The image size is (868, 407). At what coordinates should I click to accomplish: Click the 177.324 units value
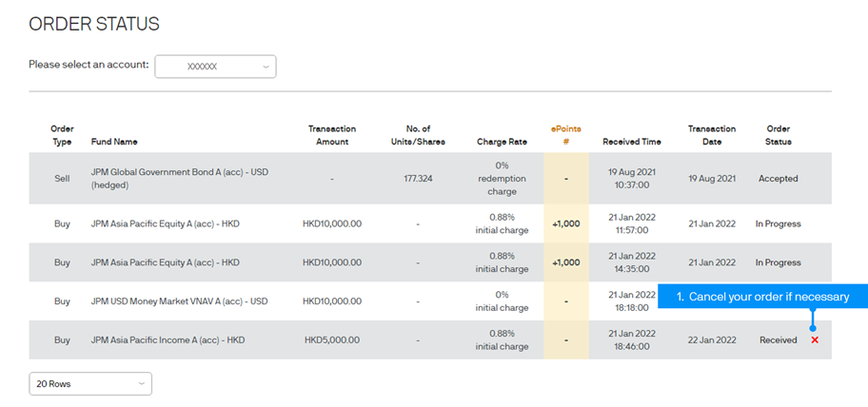click(418, 179)
